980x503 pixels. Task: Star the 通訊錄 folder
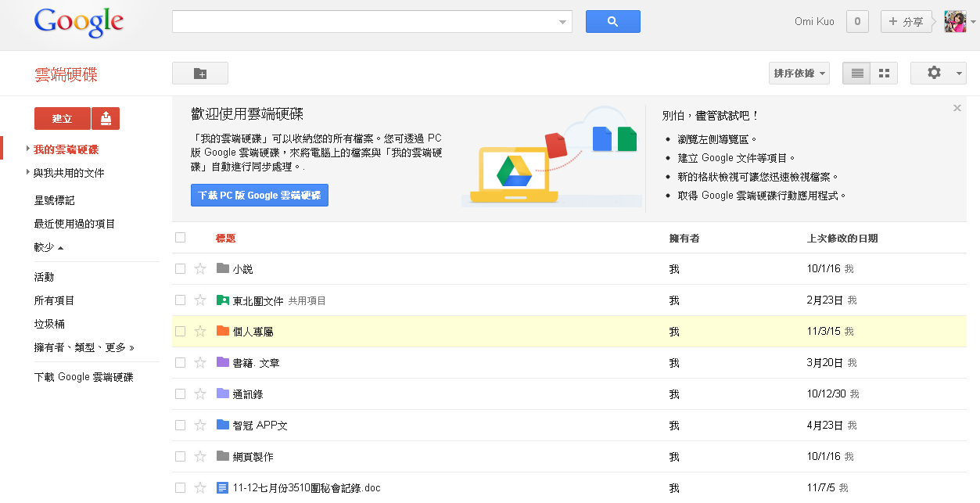pos(200,394)
